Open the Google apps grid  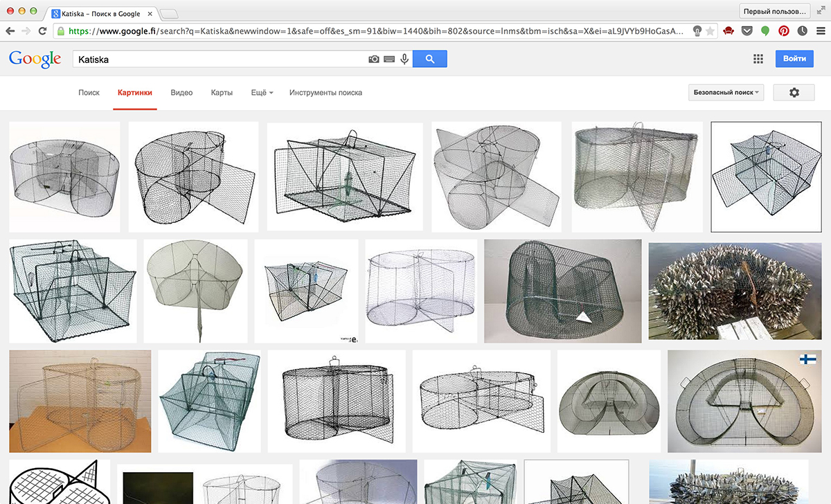[x=758, y=60]
